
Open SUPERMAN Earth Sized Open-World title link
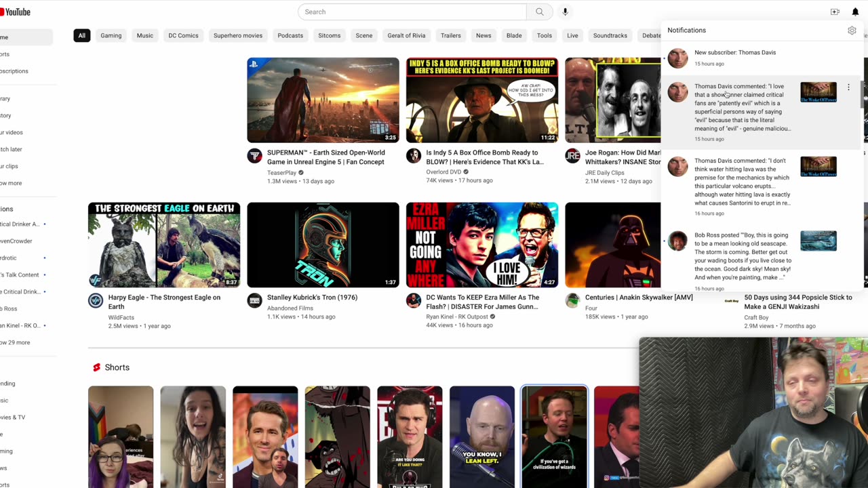(x=325, y=157)
